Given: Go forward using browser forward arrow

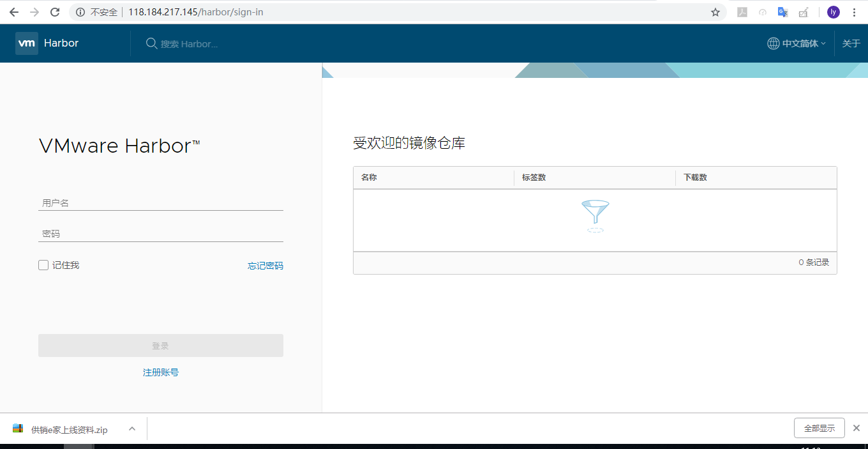Looking at the screenshot, I should (x=34, y=12).
